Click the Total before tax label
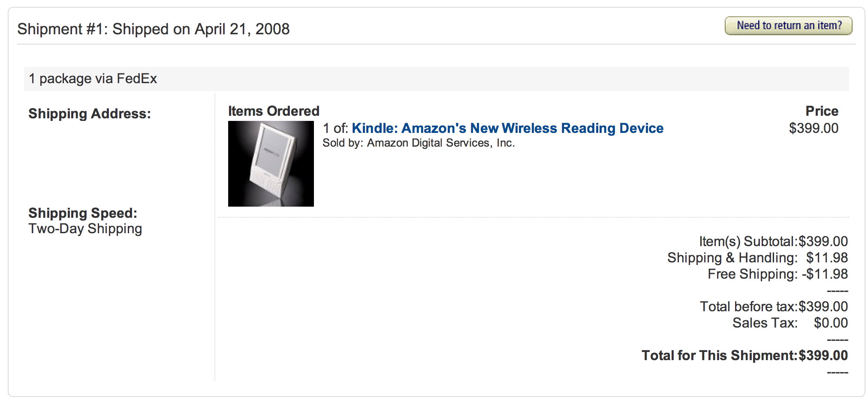Viewport: 868px width, 403px height. click(748, 307)
